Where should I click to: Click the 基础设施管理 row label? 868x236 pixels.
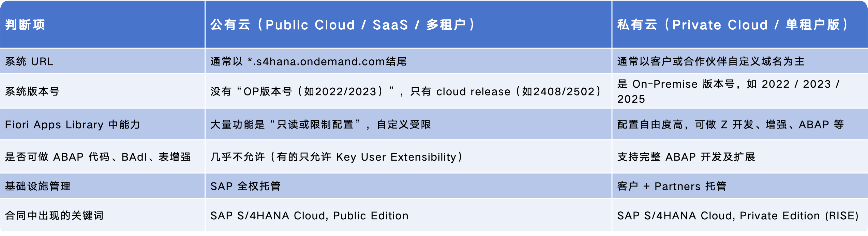pos(38,186)
